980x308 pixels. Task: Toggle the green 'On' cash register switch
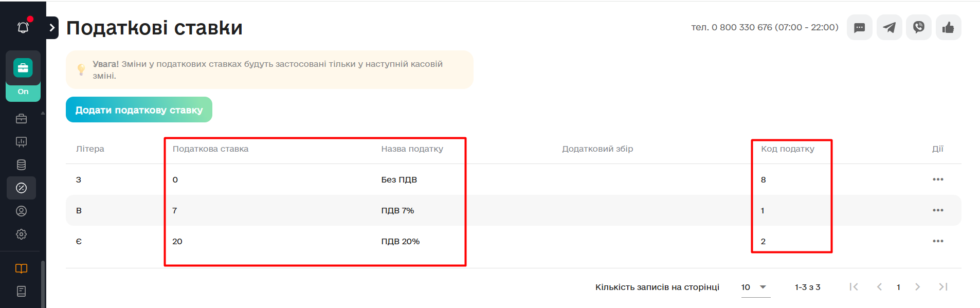point(23,92)
